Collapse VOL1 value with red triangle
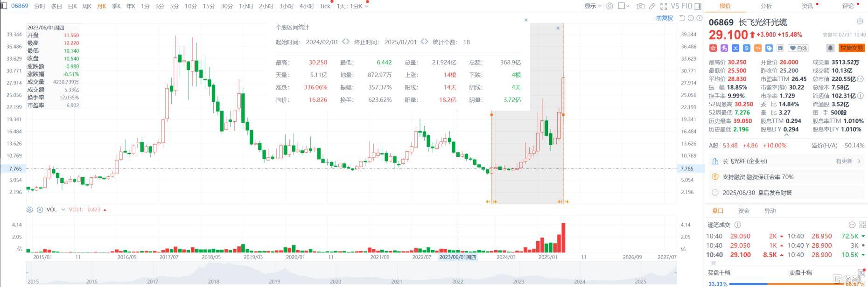Viewport: 868px width, 287px height. coord(105,210)
